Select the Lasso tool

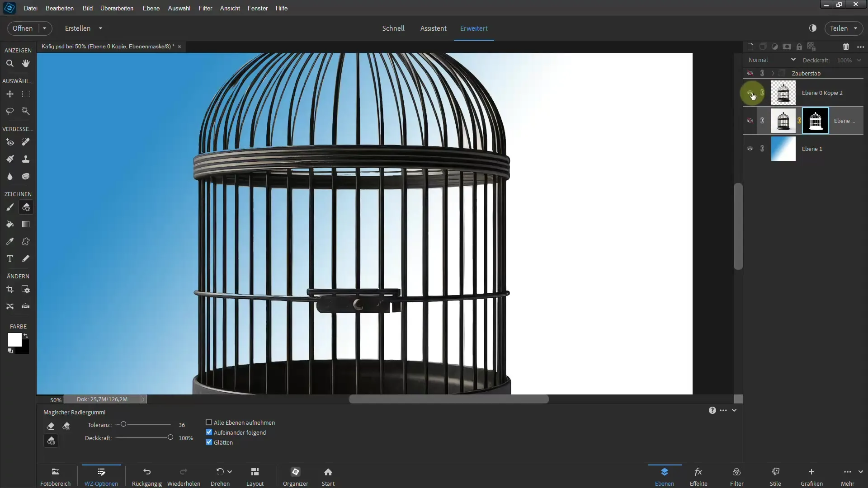click(x=10, y=111)
